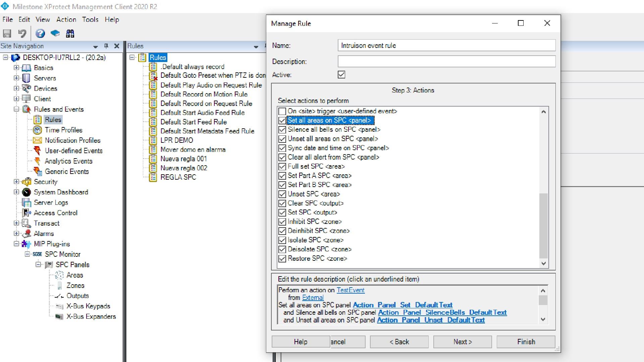The height and width of the screenshot is (362, 644).
Task: Click the Transact icon
Action: [26, 224]
